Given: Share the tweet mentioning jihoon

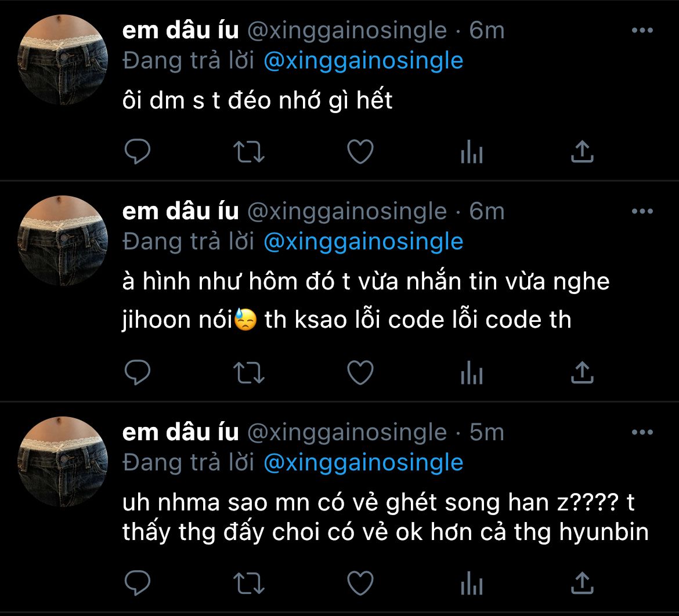Looking at the screenshot, I should (x=582, y=373).
